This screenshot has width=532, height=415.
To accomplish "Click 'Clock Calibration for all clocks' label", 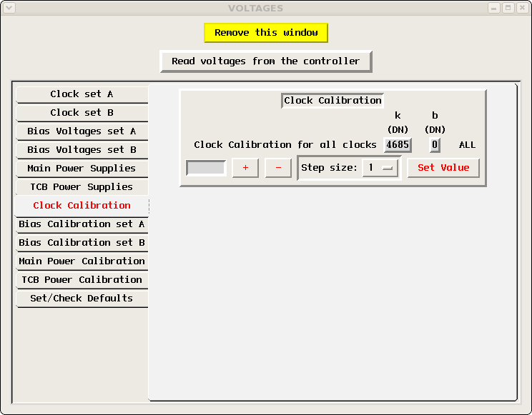I will click(x=285, y=145).
